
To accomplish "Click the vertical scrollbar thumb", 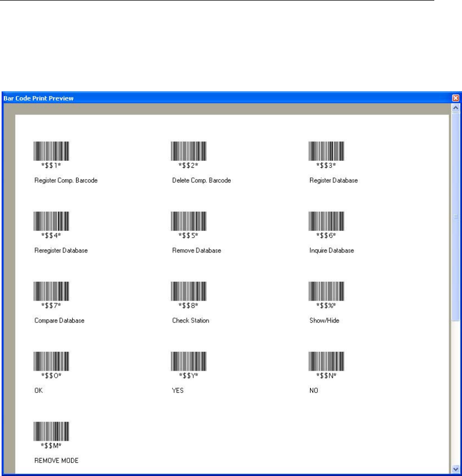I will 455,216.
